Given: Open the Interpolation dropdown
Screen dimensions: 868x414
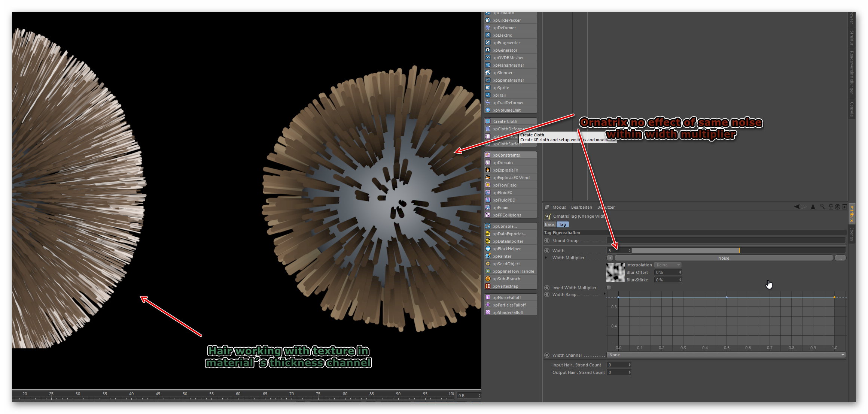Looking at the screenshot, I should pos(667,265).
